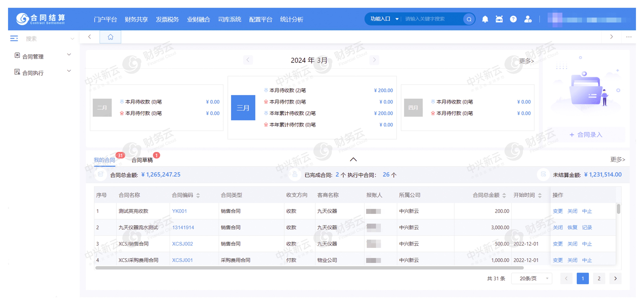
Task: Click 记录 for 九天仪器流水测试 row
Action: pos(587,227)
